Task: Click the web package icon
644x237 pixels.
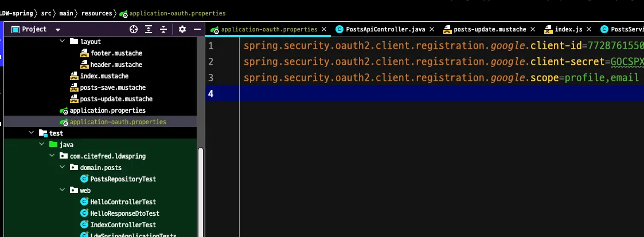Action: tap(74, 190)
